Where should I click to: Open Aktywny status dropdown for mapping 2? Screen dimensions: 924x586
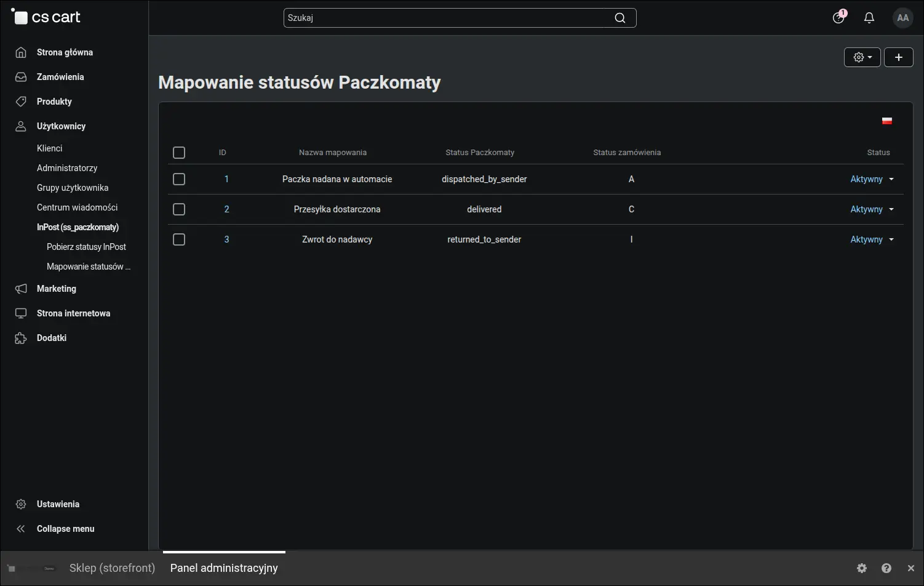click(872, 209)
